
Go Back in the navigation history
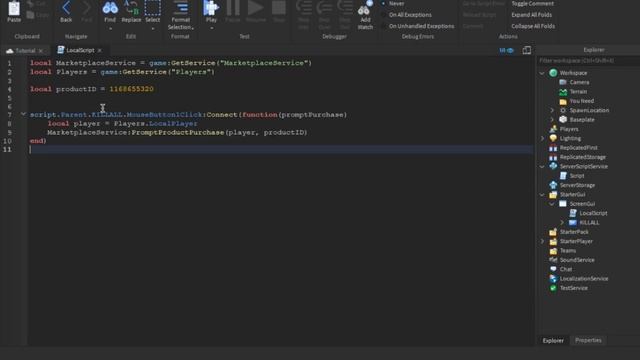66,11
